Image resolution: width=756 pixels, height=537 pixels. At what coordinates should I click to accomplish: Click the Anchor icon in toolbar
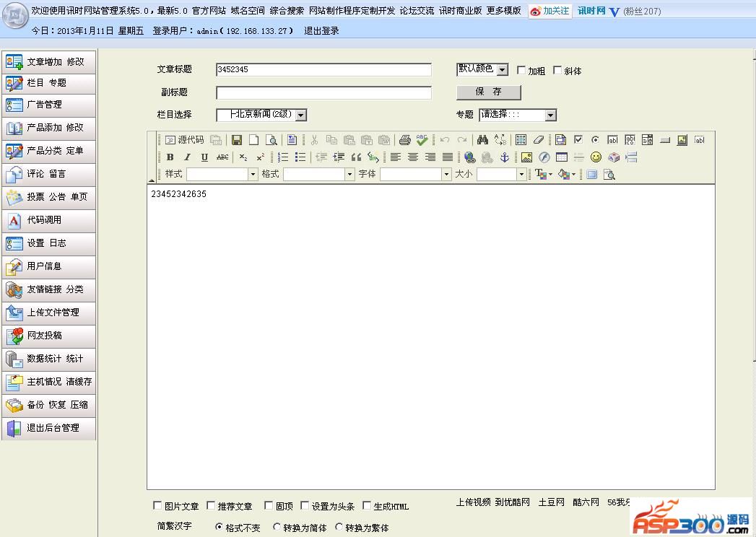pos(505,157)
